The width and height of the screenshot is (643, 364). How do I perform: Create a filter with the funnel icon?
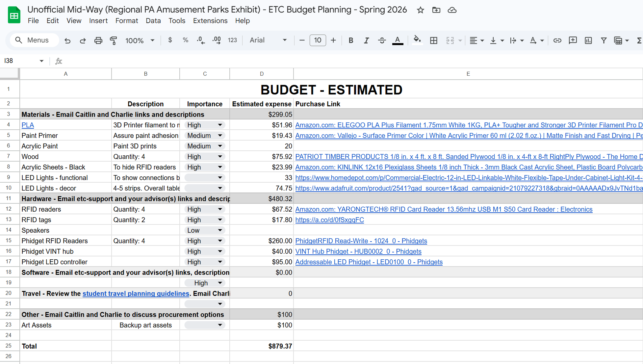pyautogui.click(x=604, y=40)
